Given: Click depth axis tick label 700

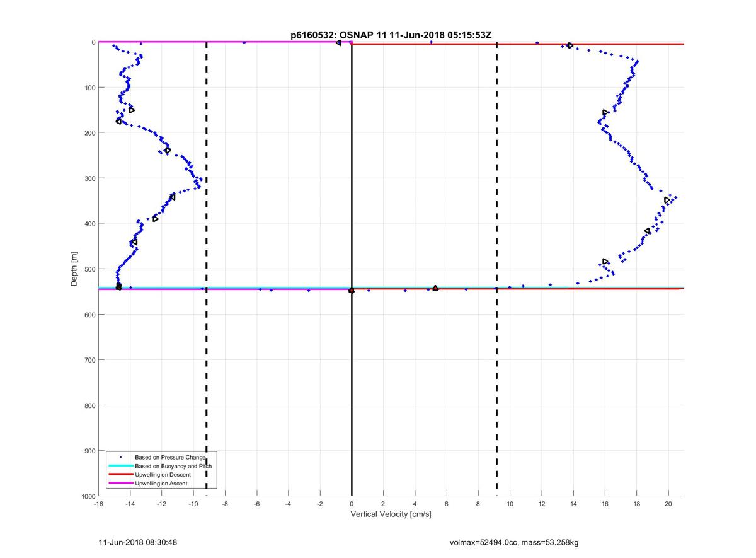Looking at the screenshot, I should click(x=90, y=360).
